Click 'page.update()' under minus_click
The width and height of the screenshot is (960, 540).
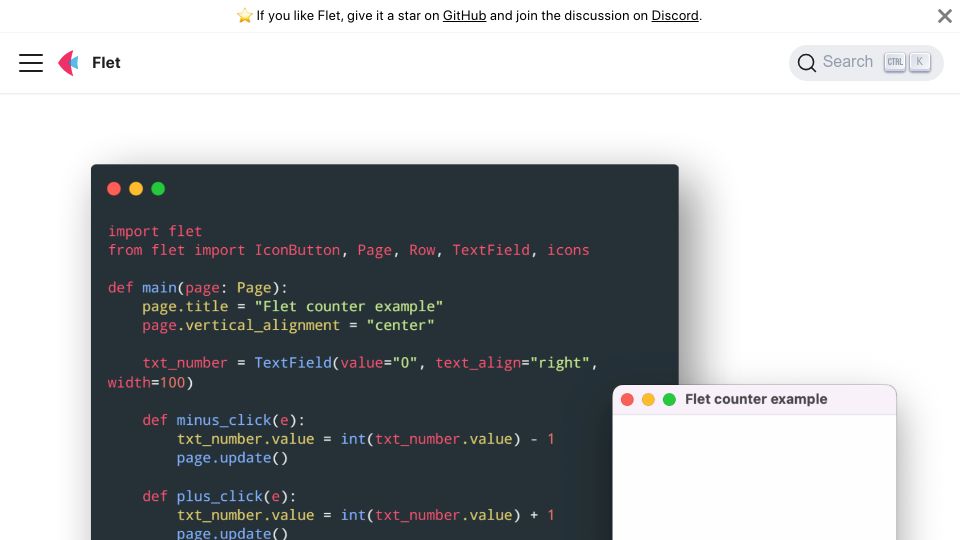tap(232, 458)
